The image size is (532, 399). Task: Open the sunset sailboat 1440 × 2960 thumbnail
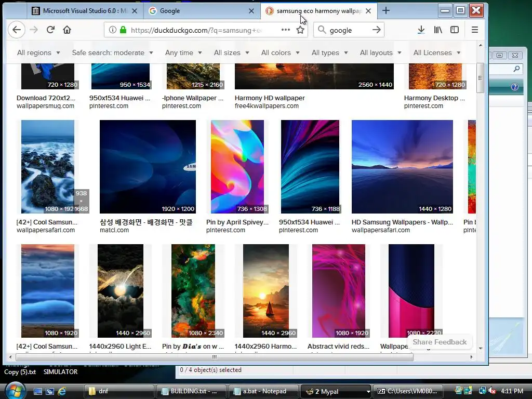tap(265, 291)
